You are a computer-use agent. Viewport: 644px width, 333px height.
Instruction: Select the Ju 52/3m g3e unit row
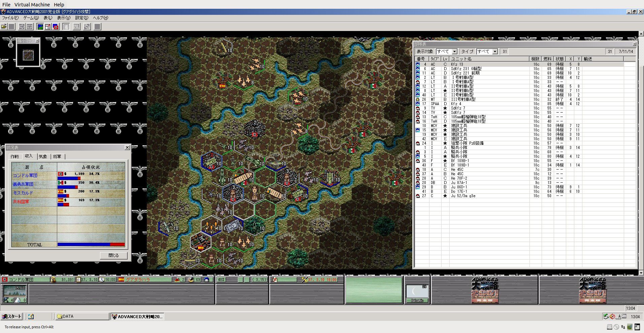519,196
